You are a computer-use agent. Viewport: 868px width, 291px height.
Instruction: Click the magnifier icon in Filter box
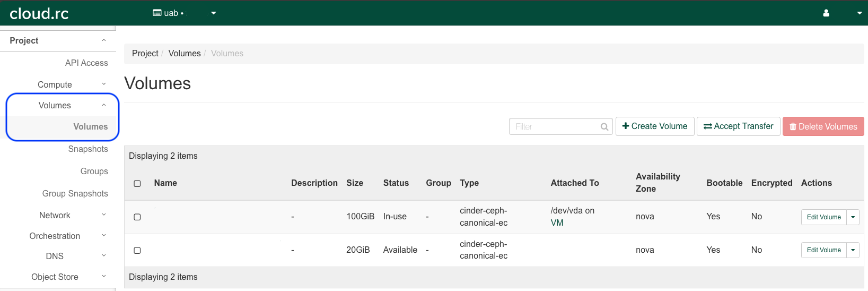(x=604, y=127)
